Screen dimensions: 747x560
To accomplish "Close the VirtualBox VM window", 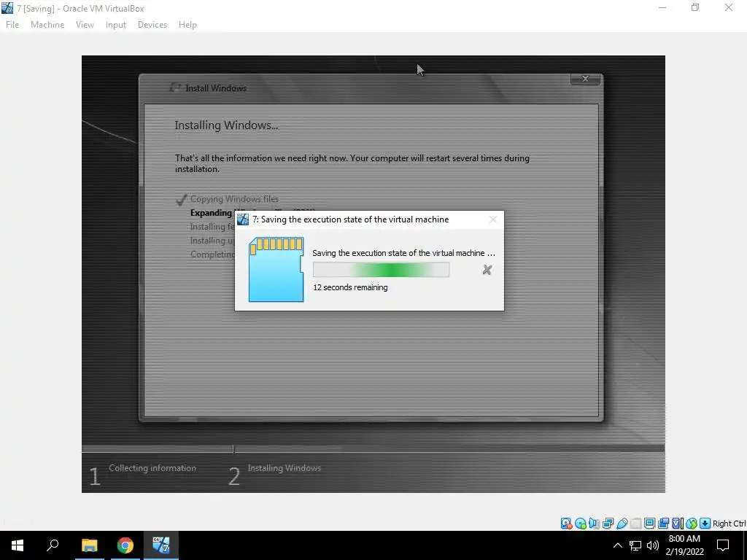I will [x=729, y=8].
